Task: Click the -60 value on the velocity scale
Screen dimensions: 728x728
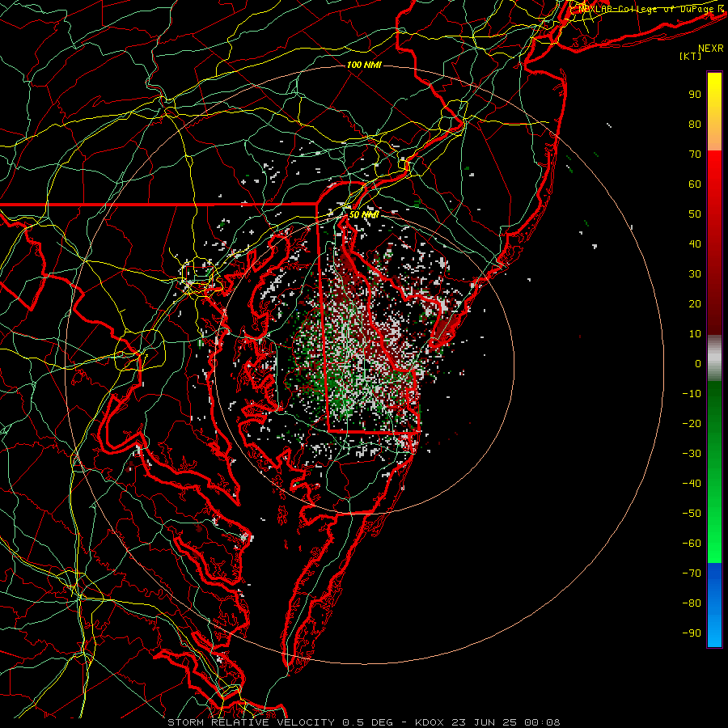Action: pyautogui.click(x=692, y=544)
